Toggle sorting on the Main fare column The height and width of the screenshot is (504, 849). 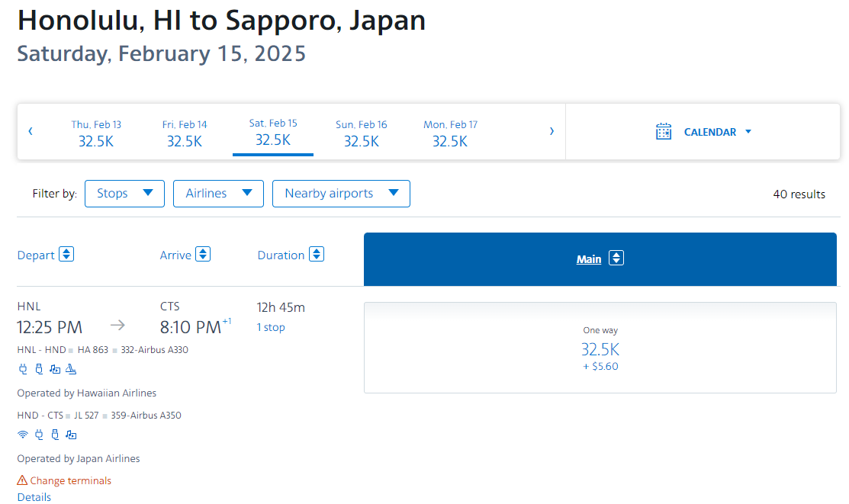coord(616,258)
